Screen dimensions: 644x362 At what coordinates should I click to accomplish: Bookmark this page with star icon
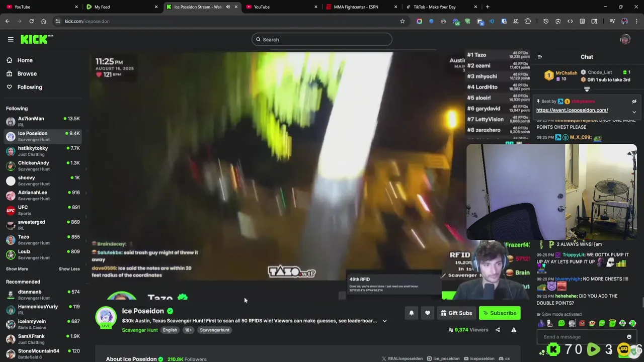pyautogui.click(x=403, y=21)
